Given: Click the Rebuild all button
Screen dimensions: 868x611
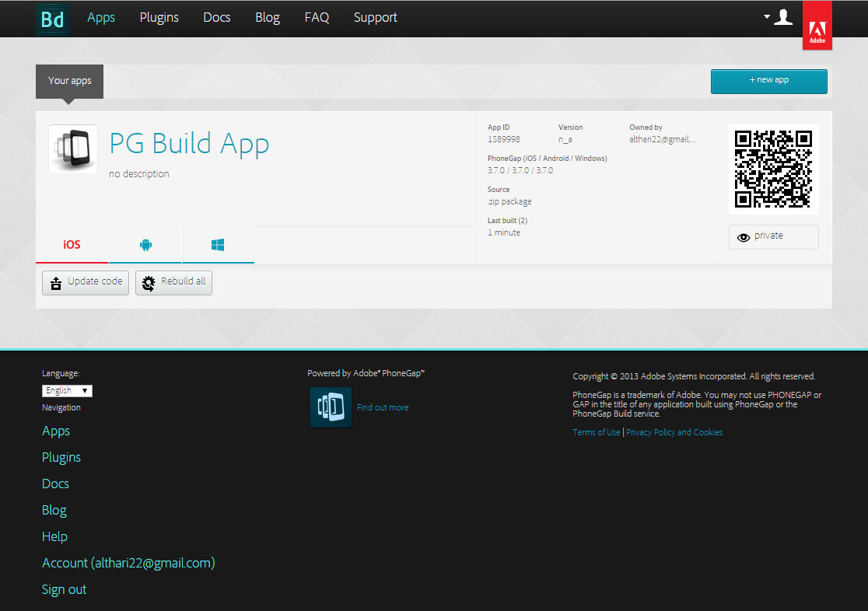Looking at the screenshot, I should [x=173, y=283].
